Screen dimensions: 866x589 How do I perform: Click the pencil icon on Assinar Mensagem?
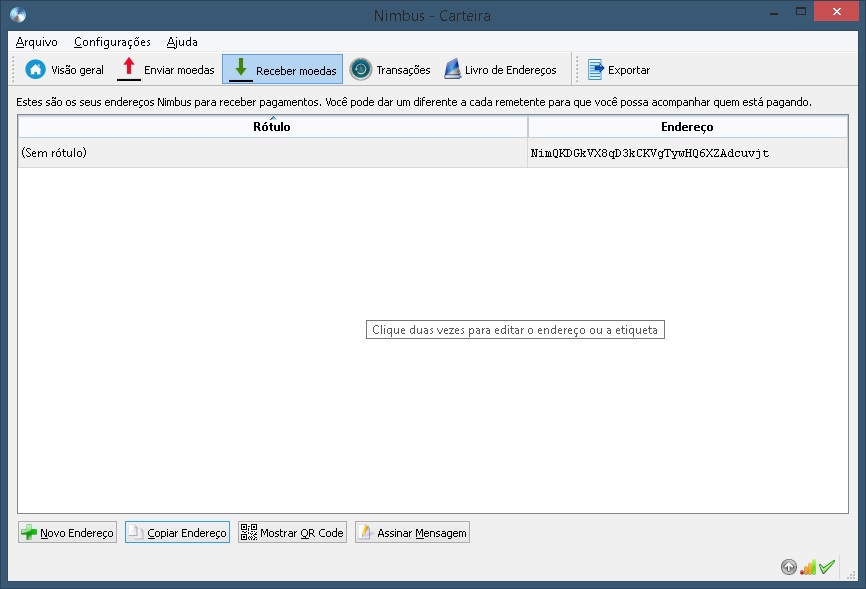coord(365,532)
